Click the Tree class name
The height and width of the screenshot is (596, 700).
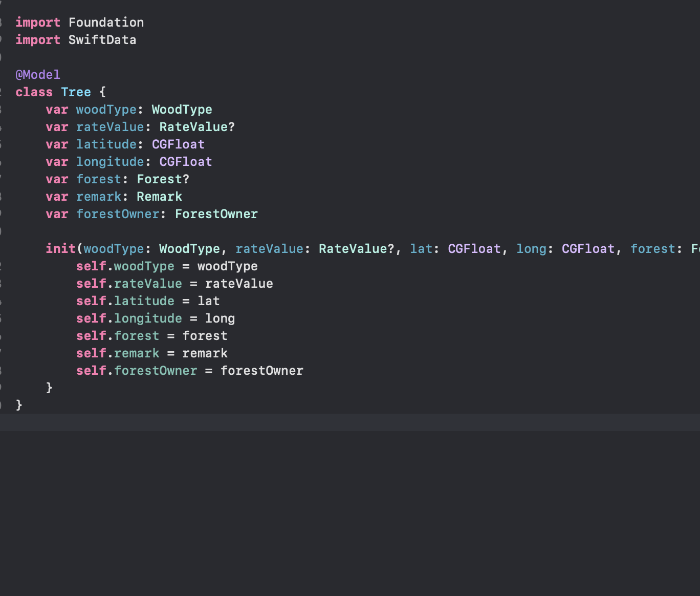[x=76, y=92]
